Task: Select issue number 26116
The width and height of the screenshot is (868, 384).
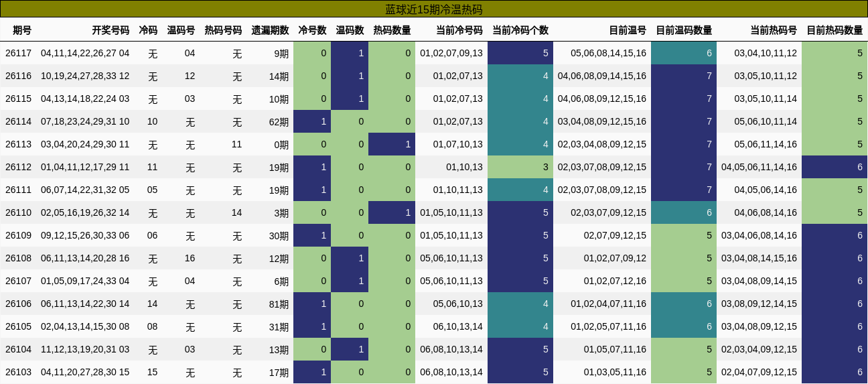Action: [x=18, y=76]
